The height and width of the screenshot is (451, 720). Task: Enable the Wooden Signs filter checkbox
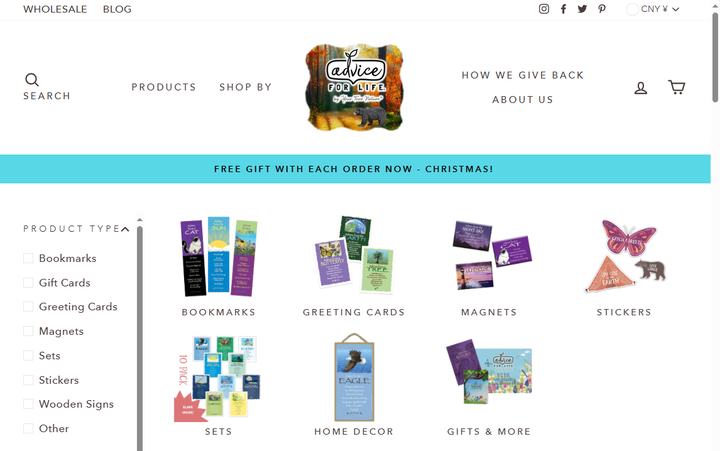(x=28, y=404)
